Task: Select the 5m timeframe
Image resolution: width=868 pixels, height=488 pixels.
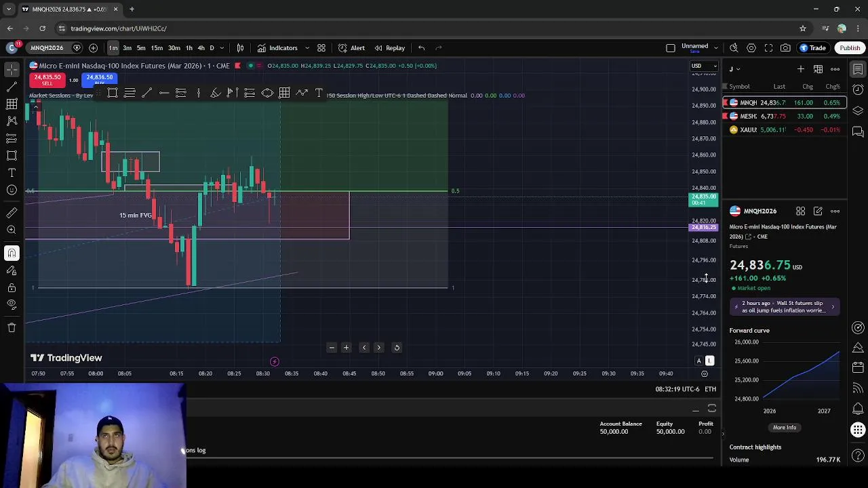Action: coord(141,48)
